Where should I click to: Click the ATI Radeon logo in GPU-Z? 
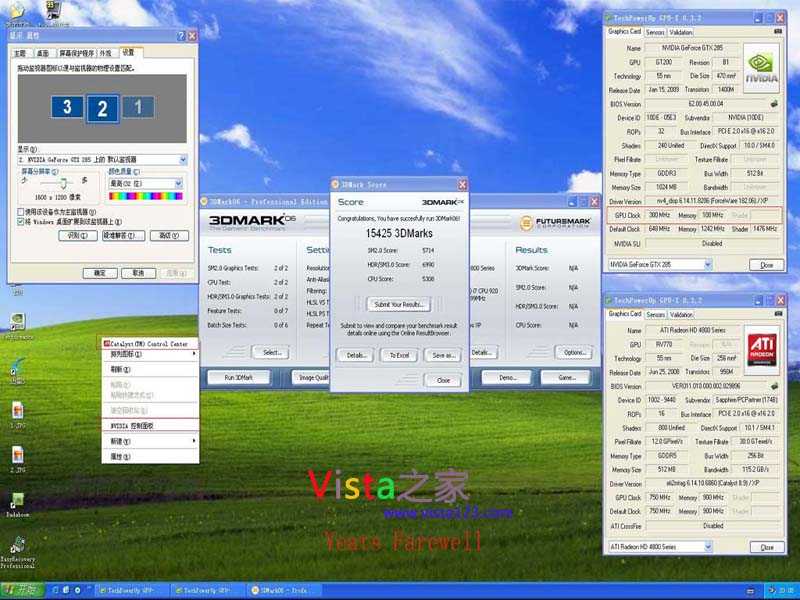click(762, 350)
